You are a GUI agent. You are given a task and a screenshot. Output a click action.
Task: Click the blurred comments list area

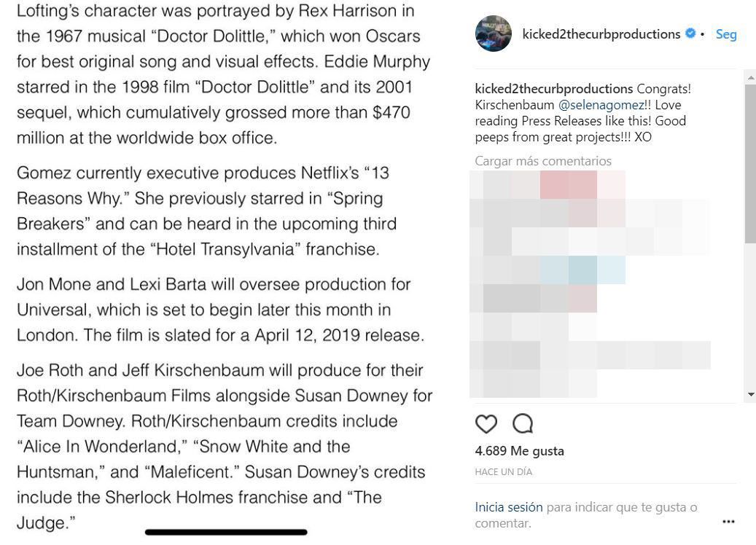(x=591, y=284)
